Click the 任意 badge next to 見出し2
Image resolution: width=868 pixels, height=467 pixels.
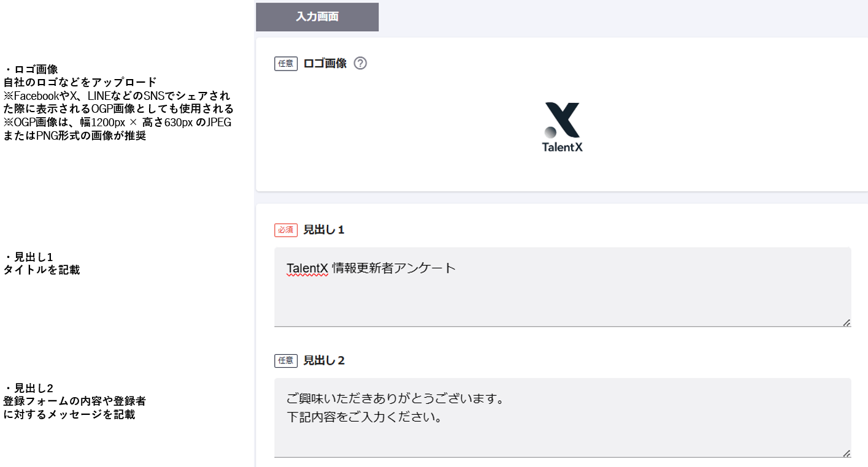(x=286, y=360)
